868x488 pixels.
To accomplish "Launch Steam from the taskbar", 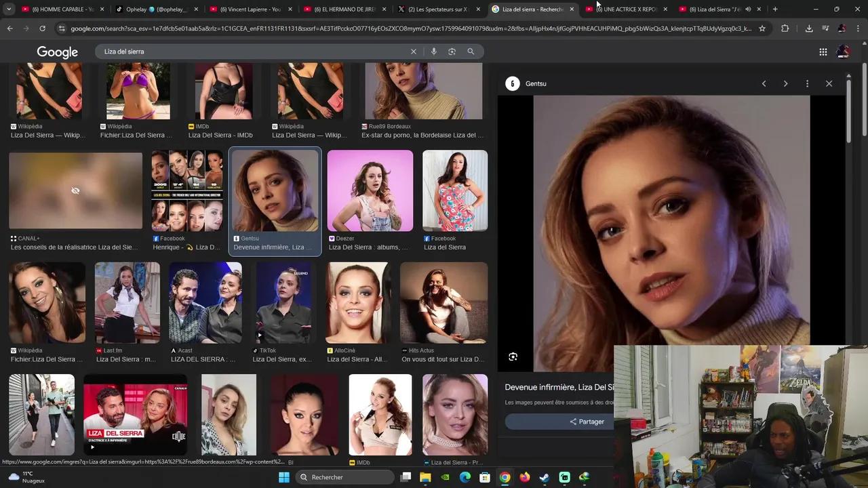I will 545,477.
